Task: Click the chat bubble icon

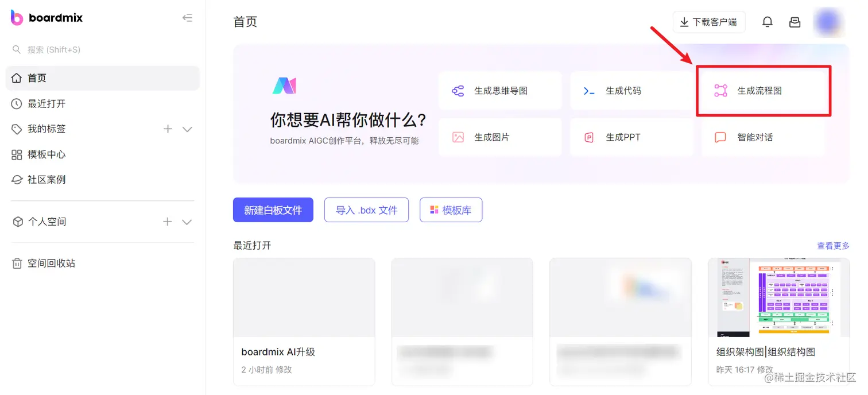Action: click(720, 138)
